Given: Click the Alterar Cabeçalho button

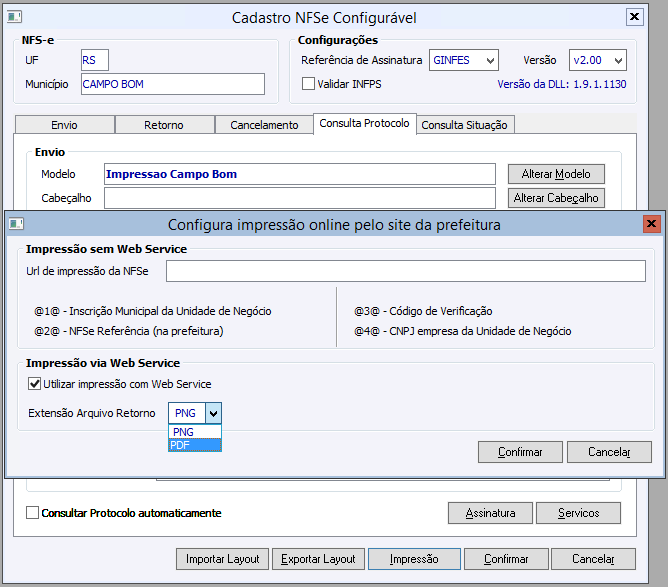Looking at the screenshot, I should [x=556, y=198].
